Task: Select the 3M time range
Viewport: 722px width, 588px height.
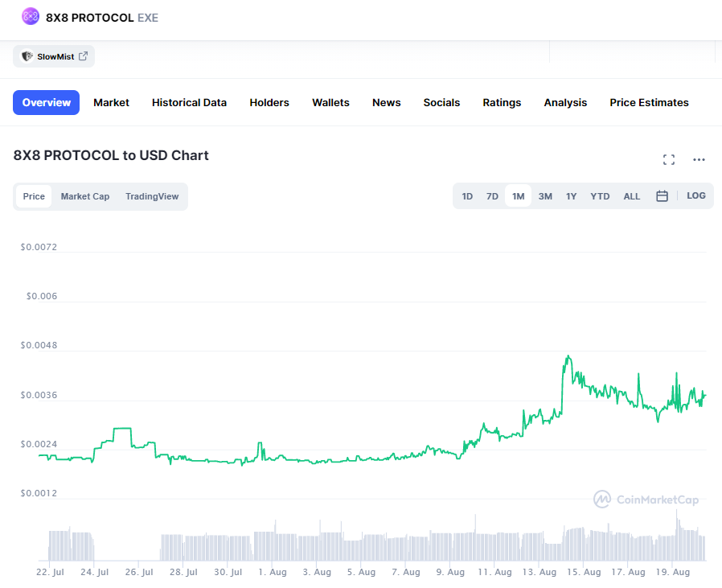Action: [x=545, y=196]
